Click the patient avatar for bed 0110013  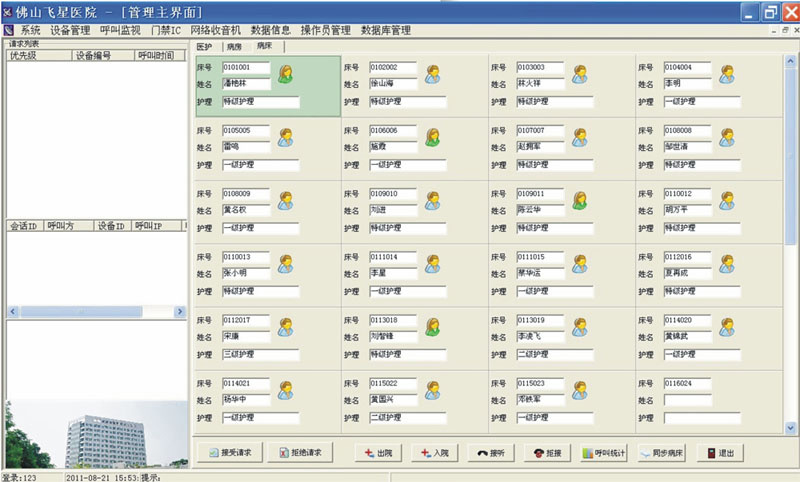(287, 264)
